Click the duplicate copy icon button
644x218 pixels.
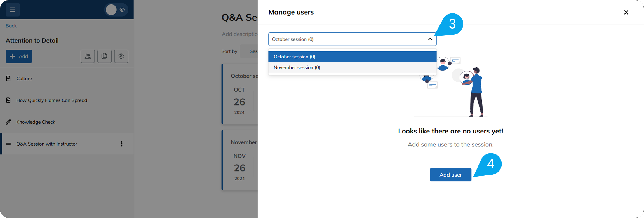[x=104, y=56]
